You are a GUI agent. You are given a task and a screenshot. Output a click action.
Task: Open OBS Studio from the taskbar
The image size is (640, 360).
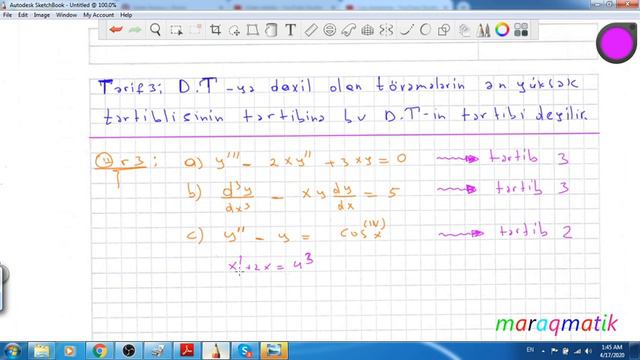coord(129,351)
